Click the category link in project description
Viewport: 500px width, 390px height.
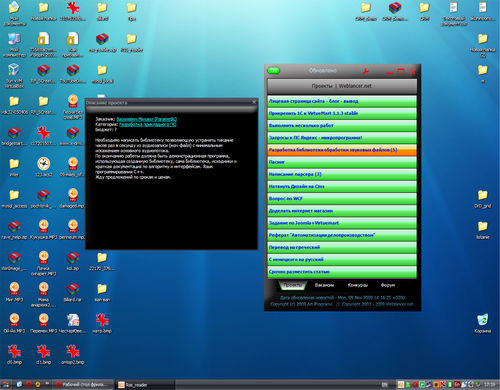pyautogui.click(x=148, y=124)
